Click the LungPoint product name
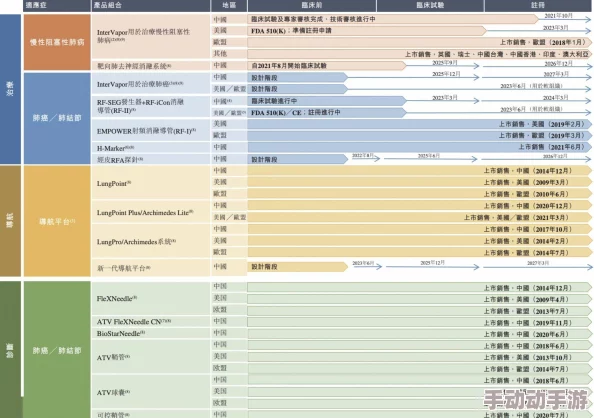The width and height of the screenshot is (594, 418). tap(114, 183)
